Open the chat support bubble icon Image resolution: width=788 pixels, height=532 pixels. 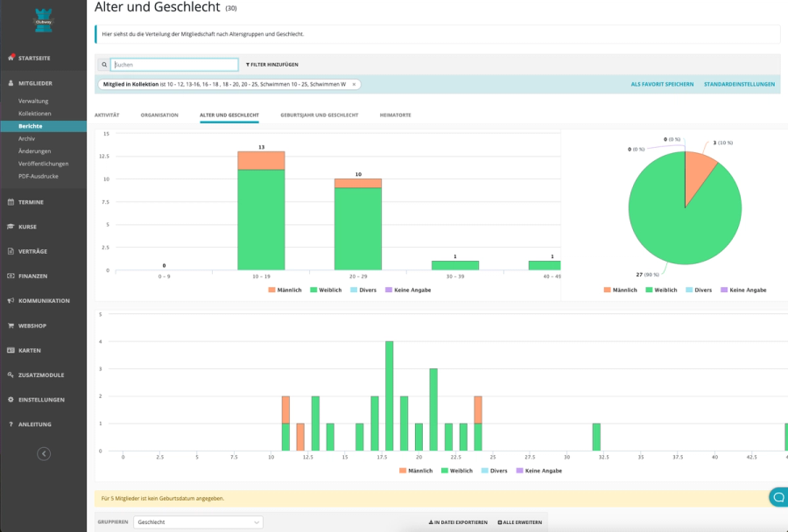777,497
